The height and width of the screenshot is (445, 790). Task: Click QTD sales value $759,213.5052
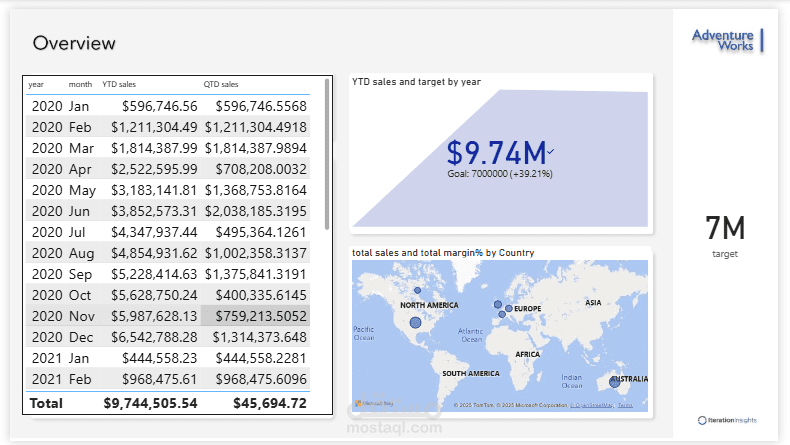coord(261,316)
